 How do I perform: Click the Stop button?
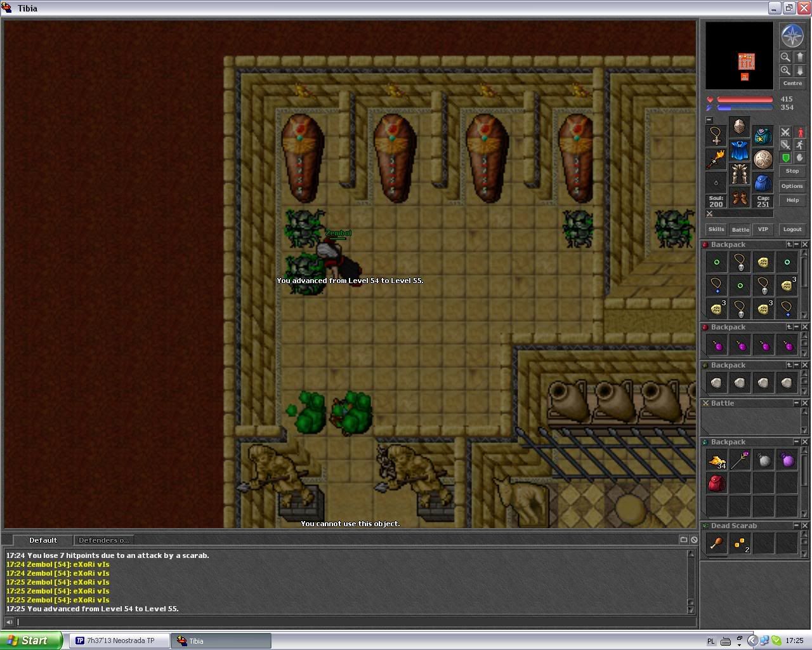coord(792,171)
